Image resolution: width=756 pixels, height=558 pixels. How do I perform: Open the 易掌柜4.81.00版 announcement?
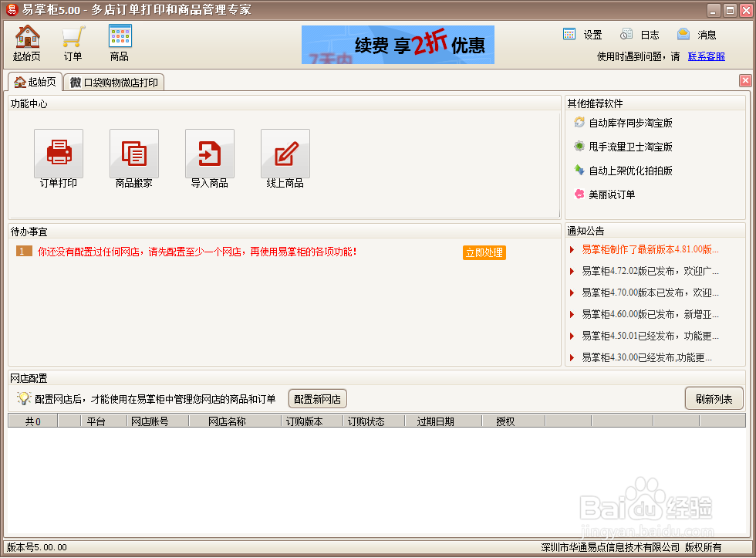[x=650, y=249]
